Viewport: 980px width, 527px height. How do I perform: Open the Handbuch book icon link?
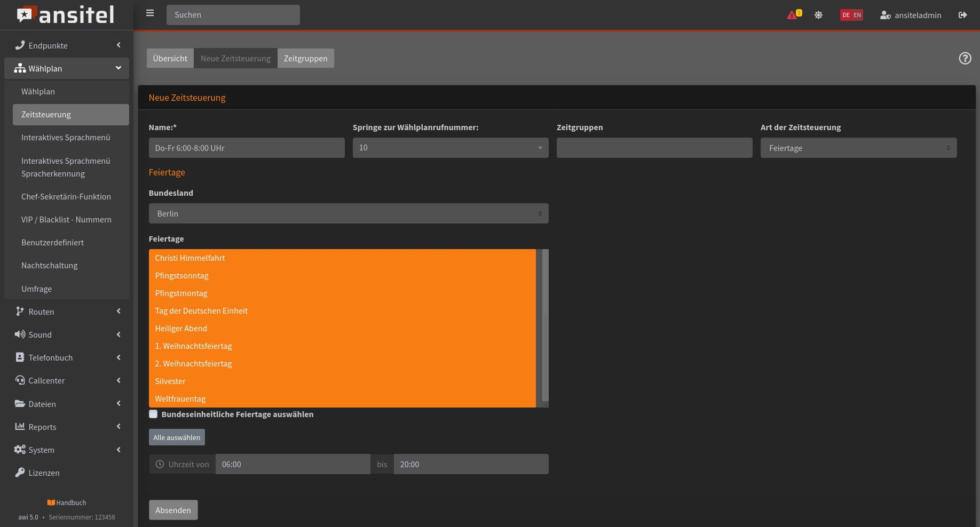(x=51, y=502)
